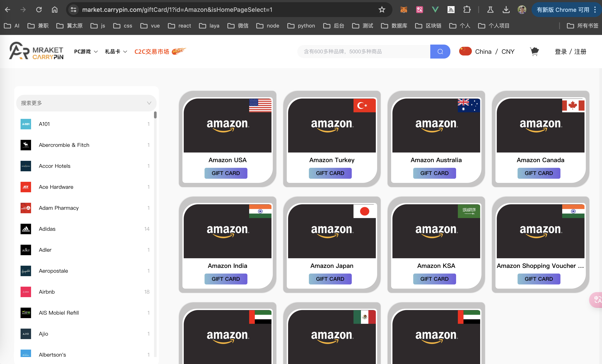
Task: Open C2C交易市场 hot menu item
Action: tap(160, 52)
